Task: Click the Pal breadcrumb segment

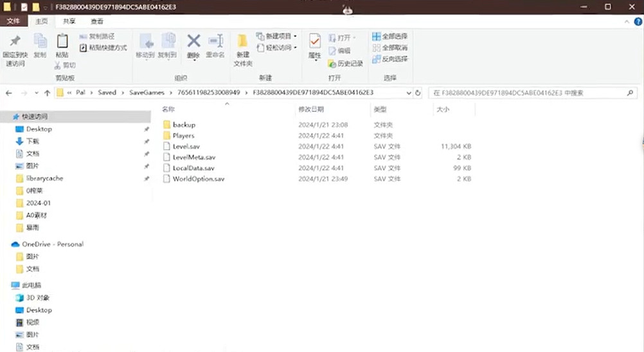Action: point(80,93)
